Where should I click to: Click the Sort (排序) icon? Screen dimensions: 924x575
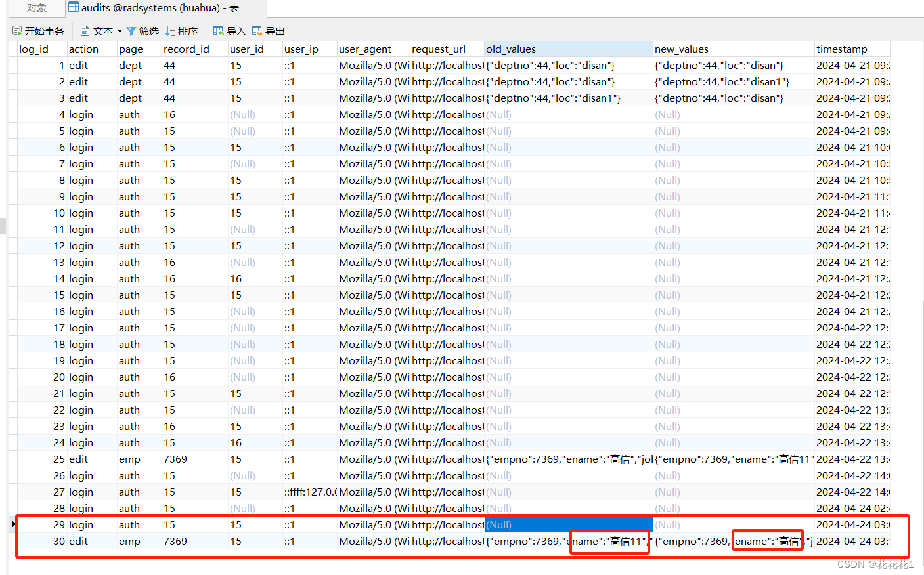click(171, 31)
